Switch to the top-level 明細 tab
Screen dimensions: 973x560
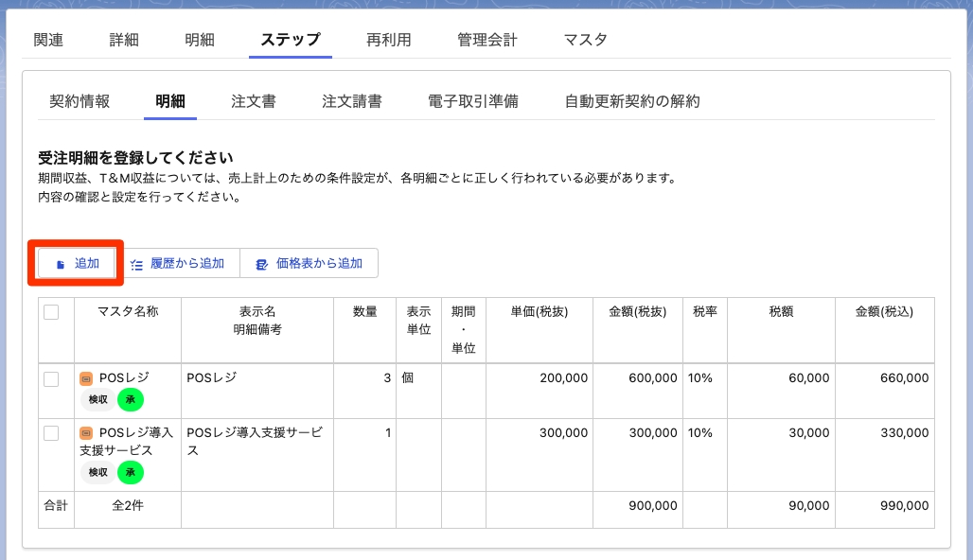tap(200, 40)
